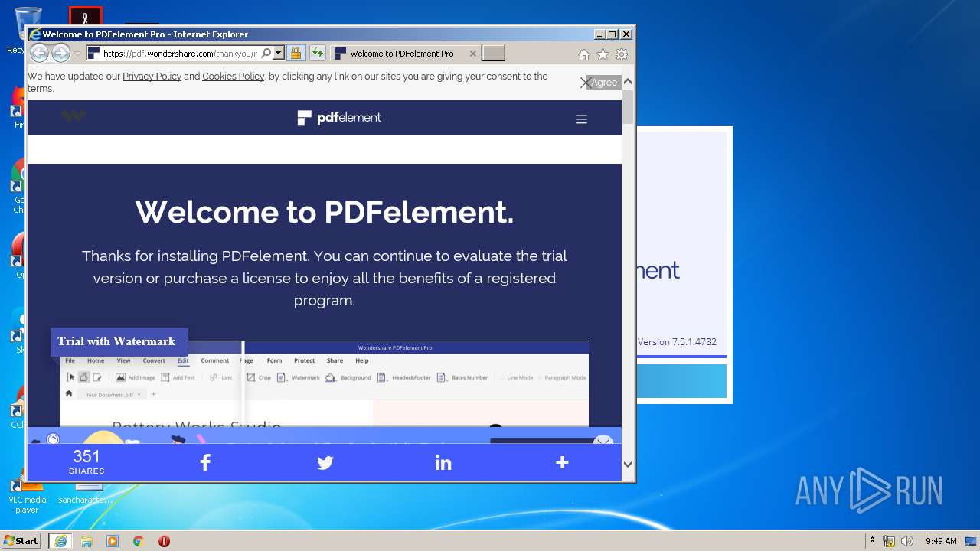The width and height of the screenshot is (980, 551).
Task: Open the Start menu
Action: coord(21,540)
